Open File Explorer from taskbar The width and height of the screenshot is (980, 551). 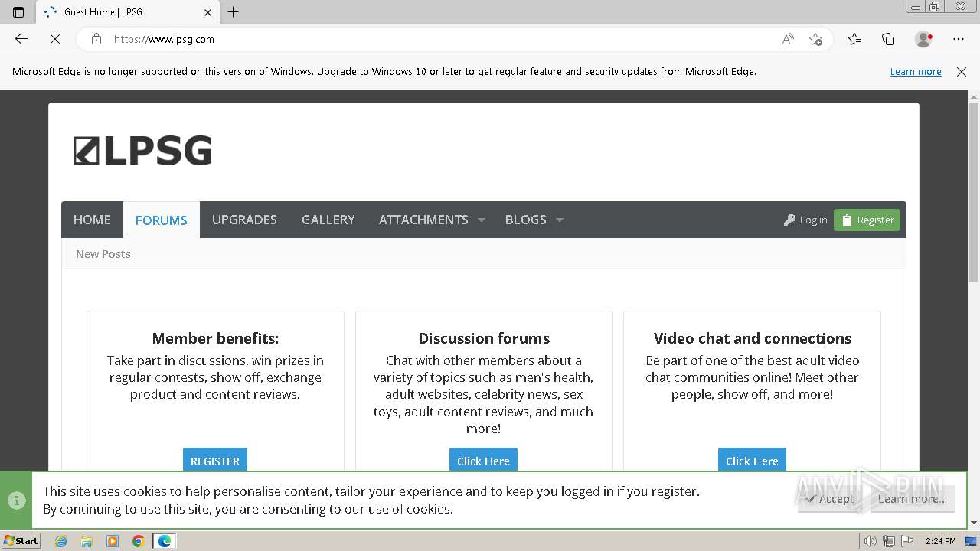[x=87, y=541]
